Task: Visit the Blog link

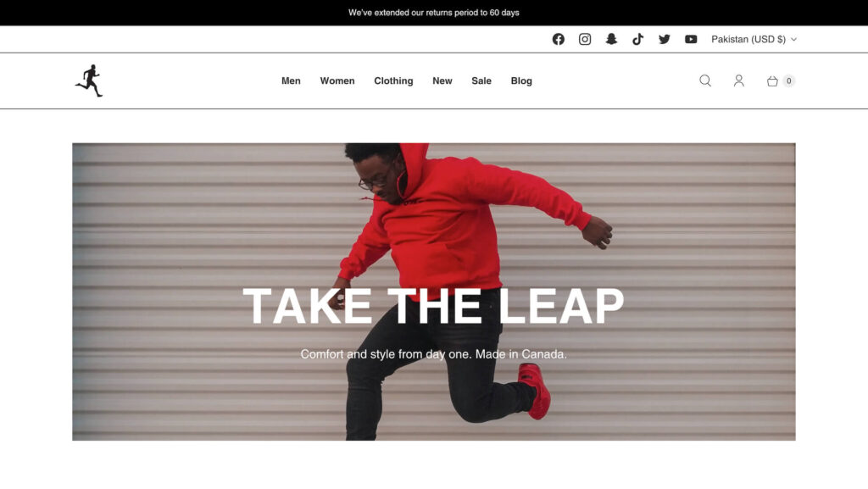Action: (521, 81)
